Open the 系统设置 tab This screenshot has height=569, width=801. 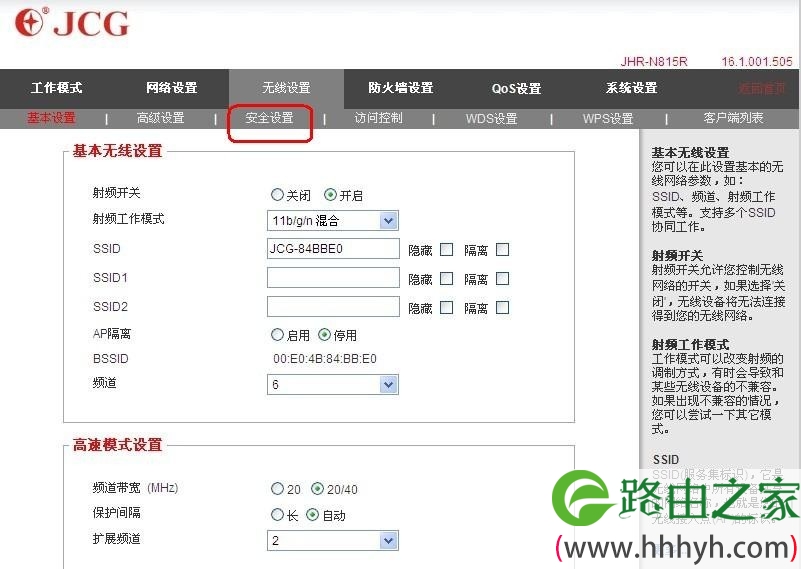tap(631, 88)
